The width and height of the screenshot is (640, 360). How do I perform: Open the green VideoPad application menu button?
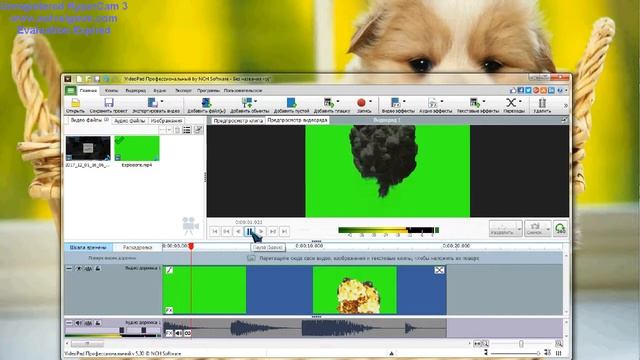[x=71, y=90]
